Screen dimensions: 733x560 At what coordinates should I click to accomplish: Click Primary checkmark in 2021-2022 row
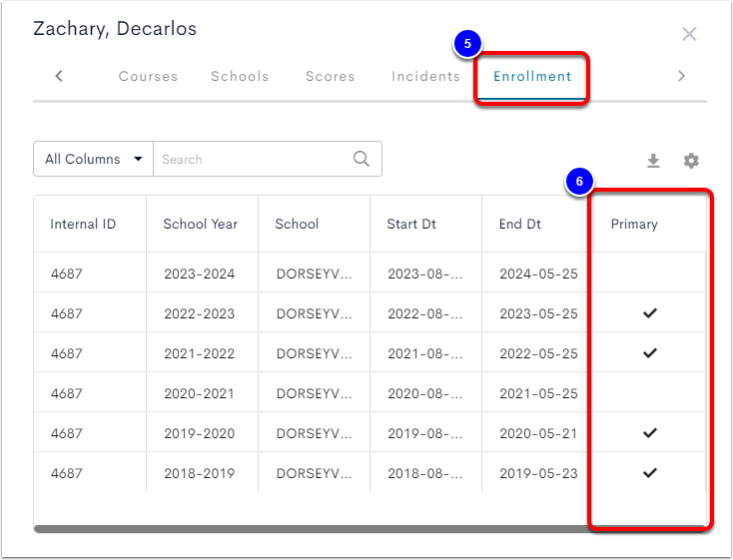650,353
